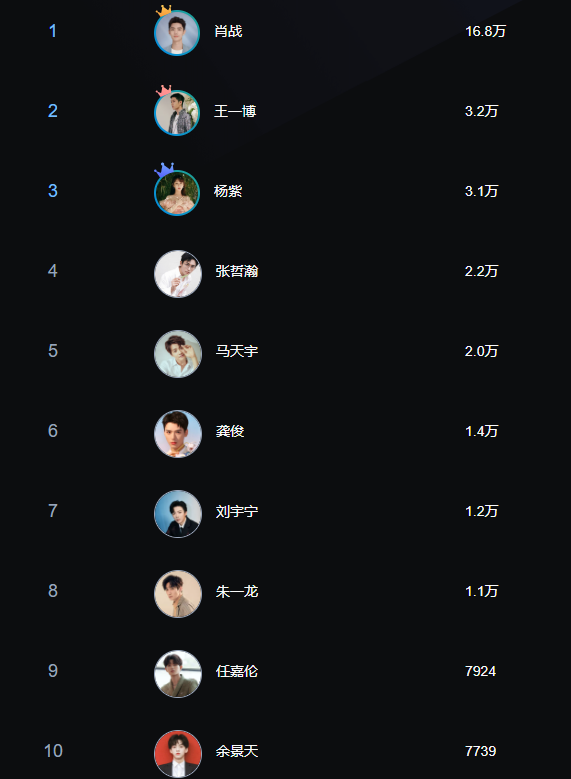Image resolution: width=571 pixels, height=779 pixels.
Task: Open the 王一博 name link
Action: click(x=235, y=111)
